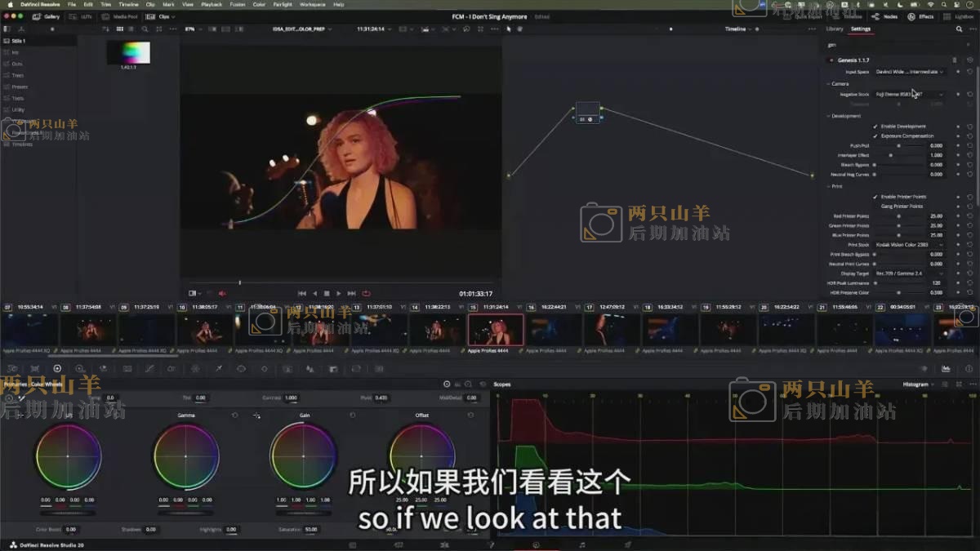This screenshot has height=551, width=980.
Task: Click the Clips button in top toolbar
Action: pyautogui.click(x=165, y=16)
